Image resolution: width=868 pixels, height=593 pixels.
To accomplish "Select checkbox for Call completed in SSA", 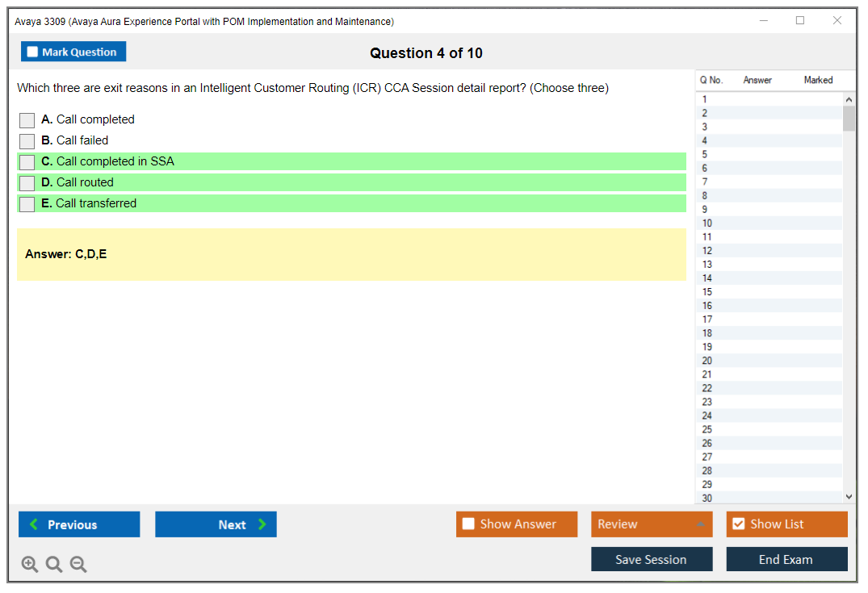I will tap(27, 162).
